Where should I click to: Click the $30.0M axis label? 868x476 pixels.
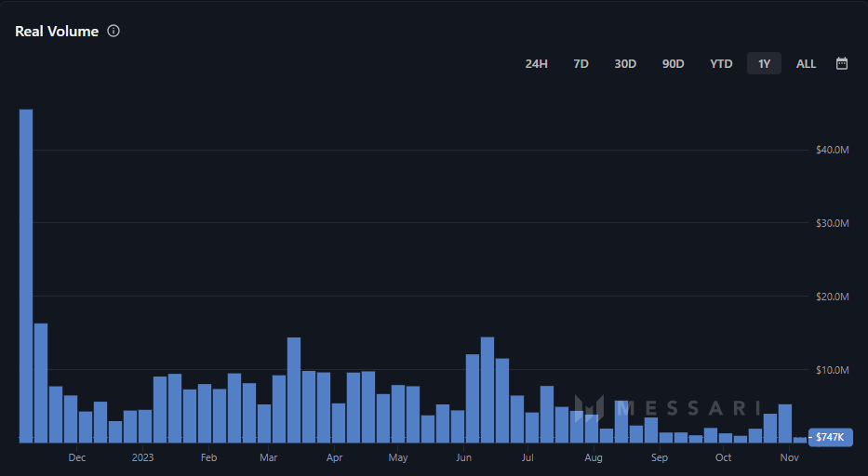click(x=832, y=223)
